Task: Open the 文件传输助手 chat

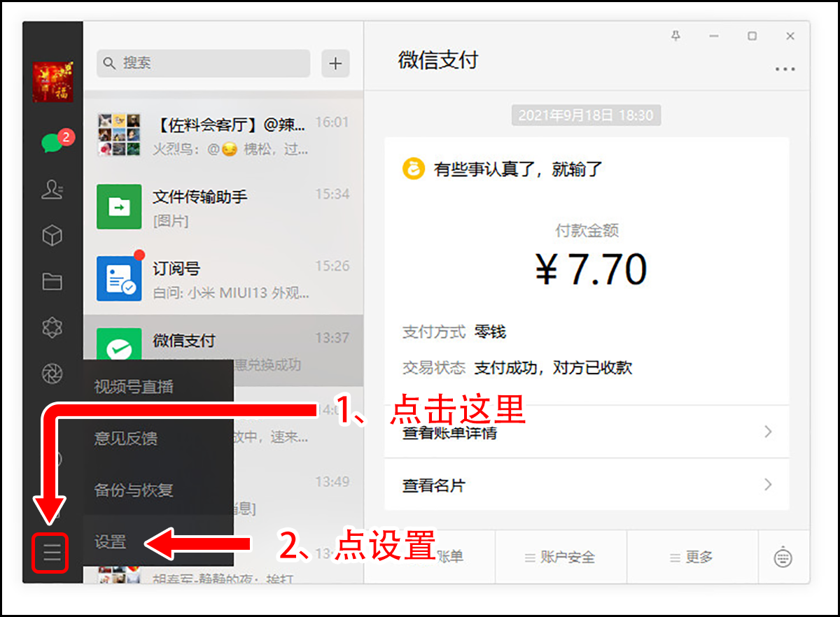Action: tap(223, 207)
